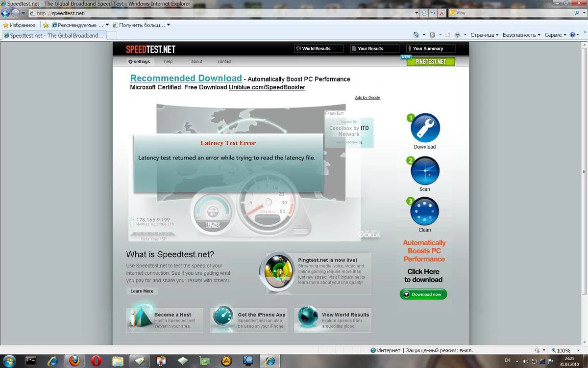
Task: Click the 'Click Here to download' link
Action: point(423,275)
